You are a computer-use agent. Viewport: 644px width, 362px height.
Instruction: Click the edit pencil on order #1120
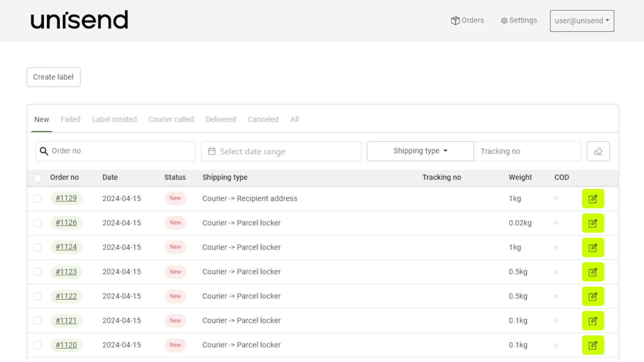coord(592,345)
